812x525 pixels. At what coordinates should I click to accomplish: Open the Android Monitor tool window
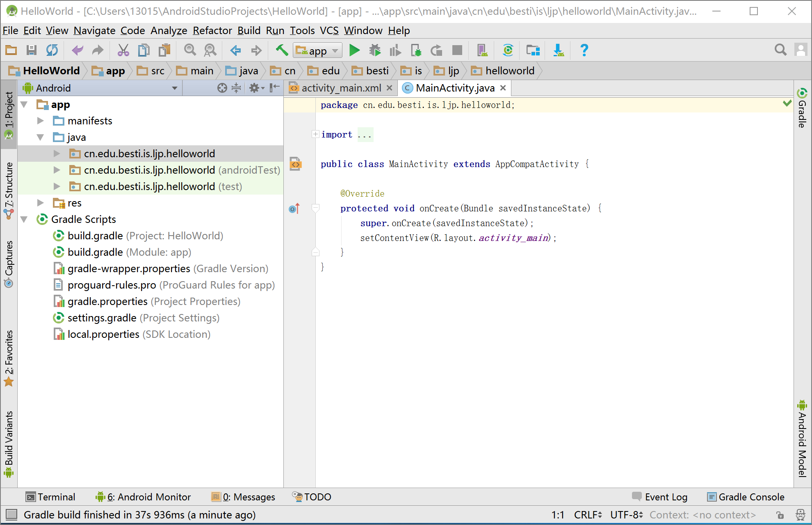pos(144,497)
